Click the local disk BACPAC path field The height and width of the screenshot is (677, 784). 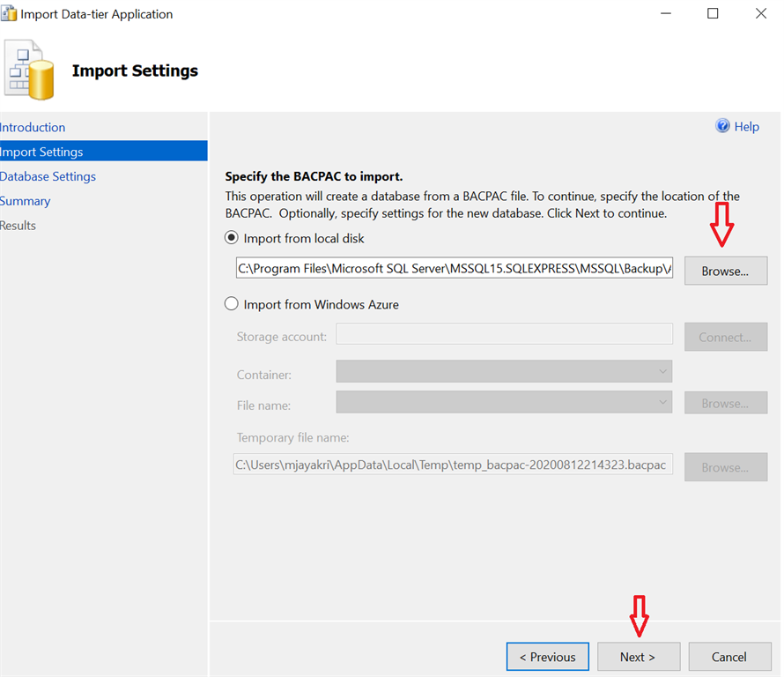click(455, 268)
